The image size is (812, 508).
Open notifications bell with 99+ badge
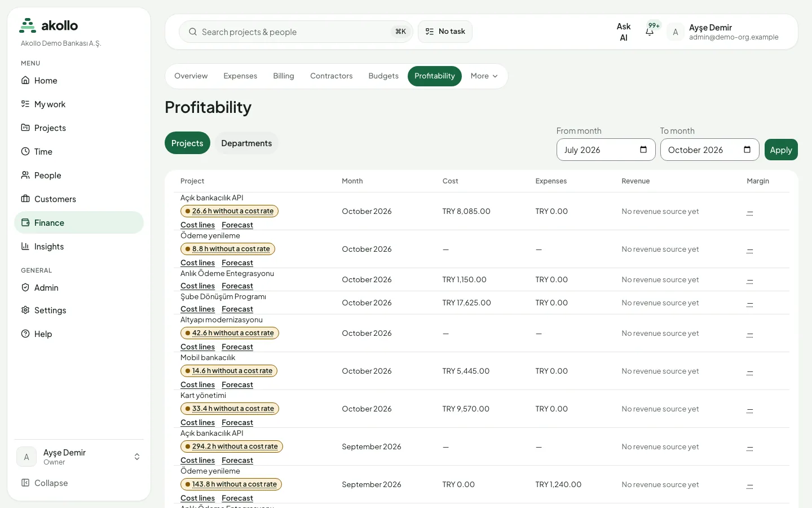650,31
